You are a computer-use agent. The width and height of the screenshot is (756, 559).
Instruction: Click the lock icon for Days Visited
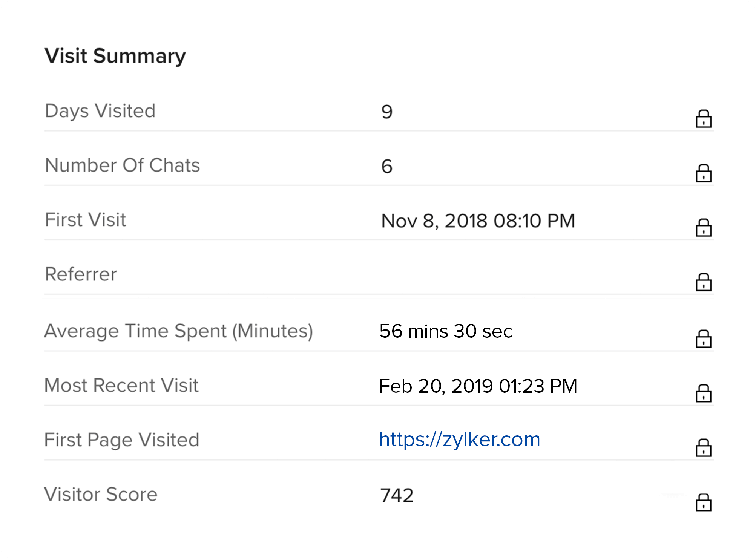tap(703, 119)
